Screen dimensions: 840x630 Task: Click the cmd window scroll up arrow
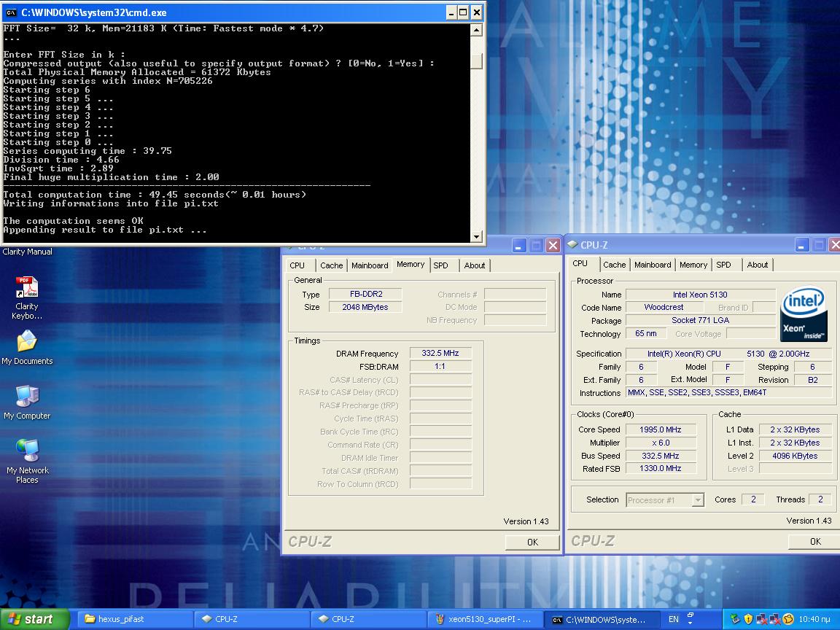coord(476,30)
